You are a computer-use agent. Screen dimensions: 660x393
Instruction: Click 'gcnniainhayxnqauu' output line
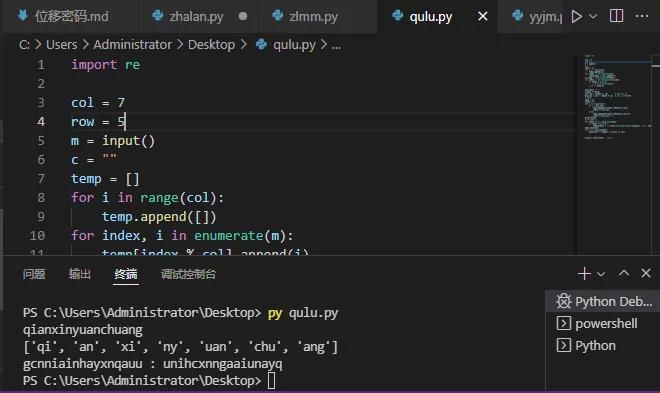pyautogui.click(x=153, y=364)
